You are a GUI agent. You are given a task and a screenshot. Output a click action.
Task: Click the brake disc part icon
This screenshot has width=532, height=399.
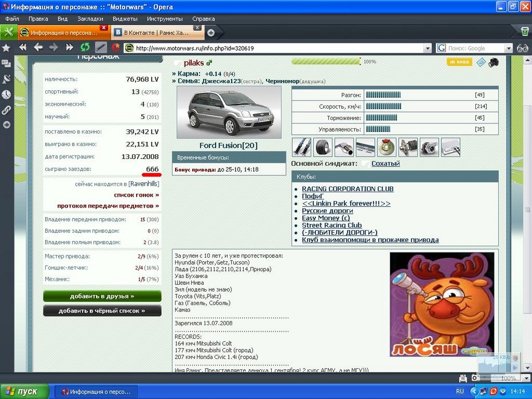[387, 147]
